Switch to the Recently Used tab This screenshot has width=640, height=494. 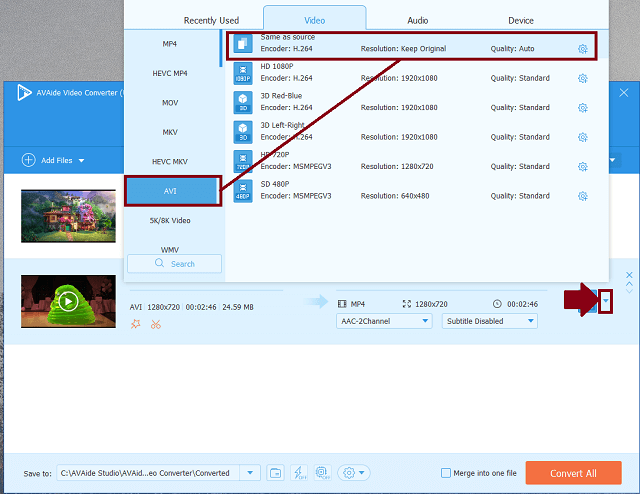tap(211, 20)
